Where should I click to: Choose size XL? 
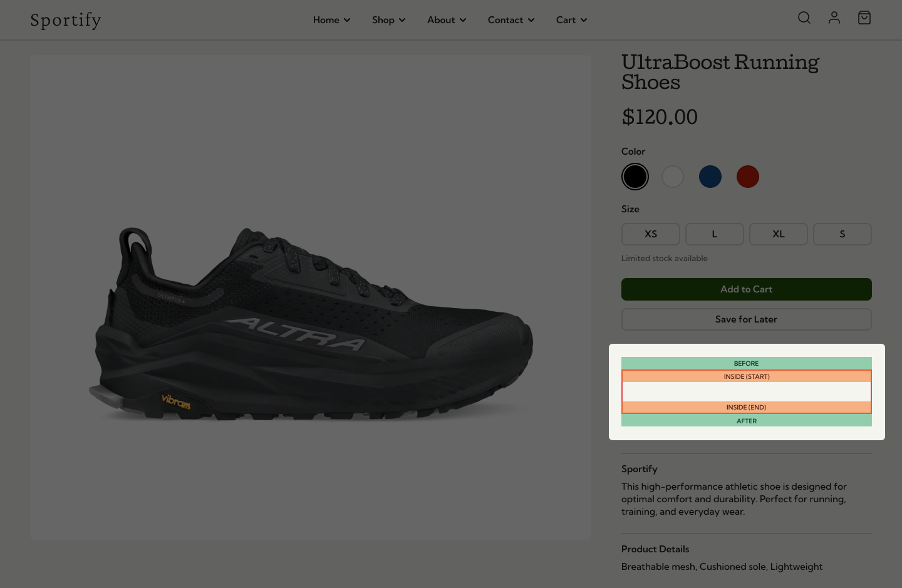(x=779, y=234)
